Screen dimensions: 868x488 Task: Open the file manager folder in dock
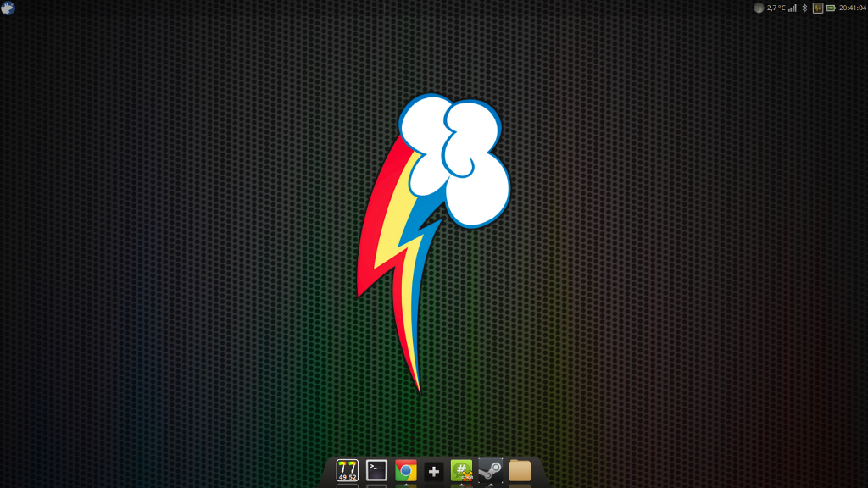pyautogui.click(x=520, y=471)
